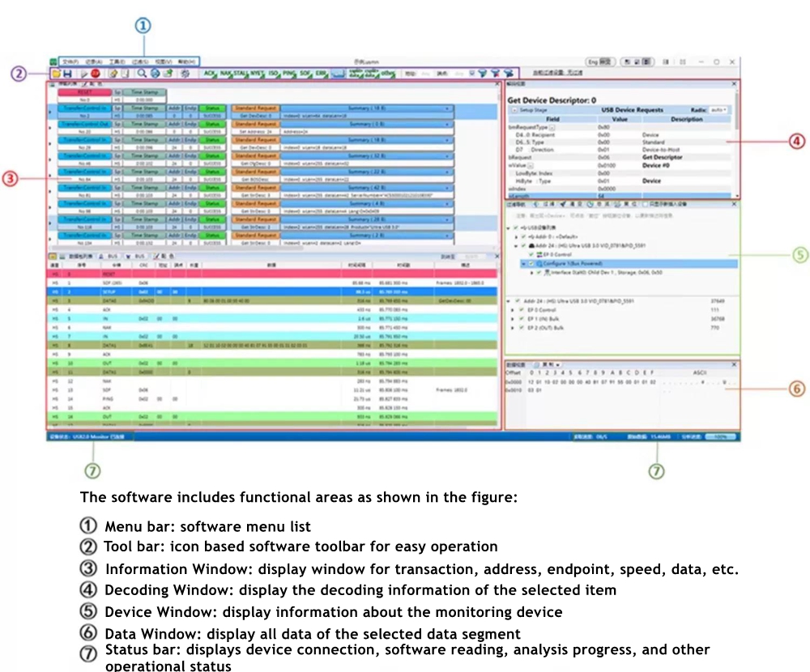
Task: Toggle the PING packet filter icon
Action: [288, 74]
